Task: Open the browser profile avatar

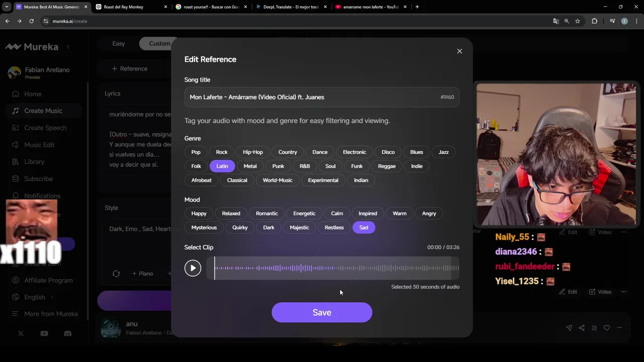Action: [624, 21]
